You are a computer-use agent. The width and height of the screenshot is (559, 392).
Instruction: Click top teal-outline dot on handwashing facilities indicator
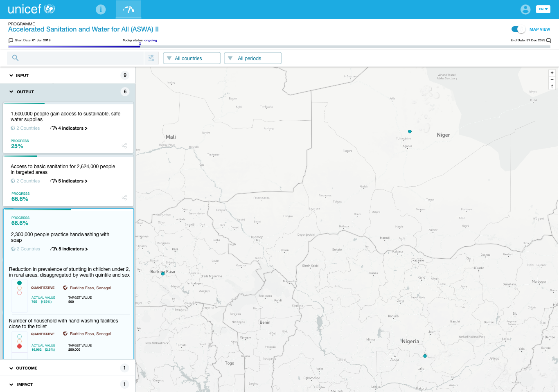click(19, 337)
